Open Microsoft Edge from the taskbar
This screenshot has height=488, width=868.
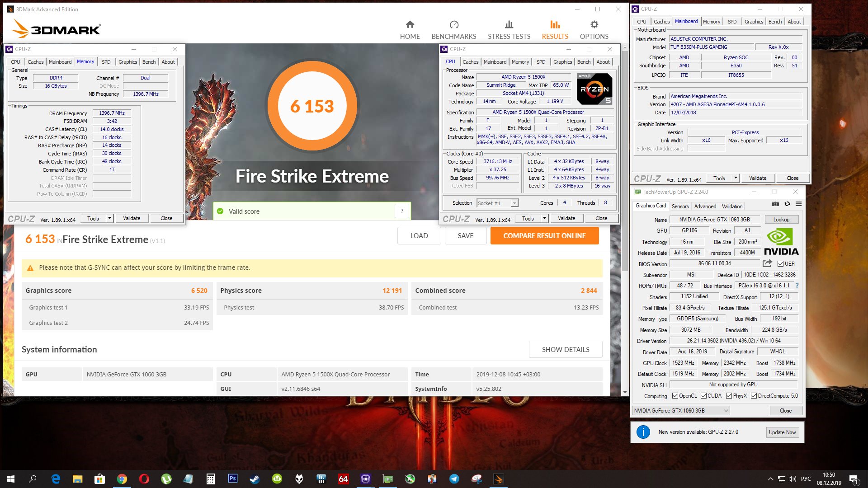pos(56,479)
